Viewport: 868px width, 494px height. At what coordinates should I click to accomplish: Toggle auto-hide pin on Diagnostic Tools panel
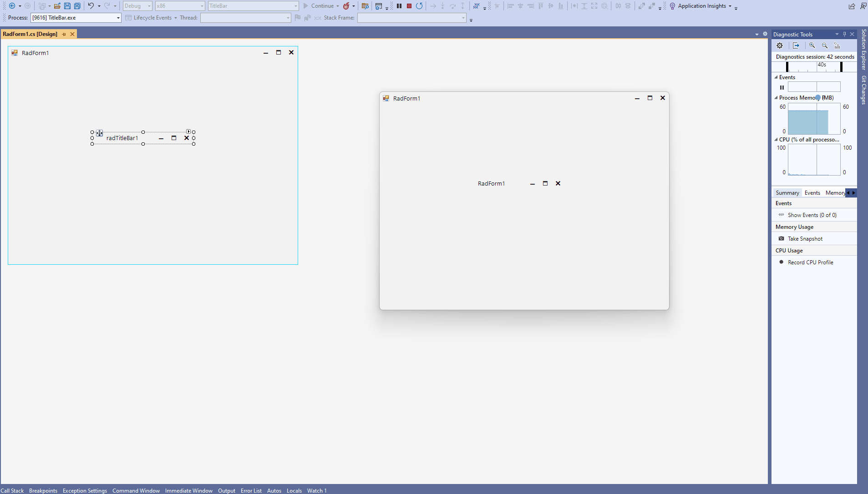pyautogui.click(x=844, y=34)
